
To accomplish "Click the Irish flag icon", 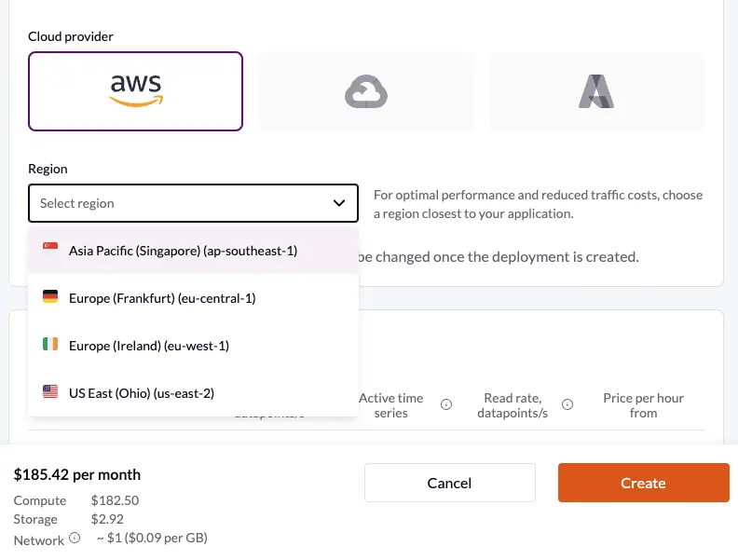I will (x=50, y=345).
